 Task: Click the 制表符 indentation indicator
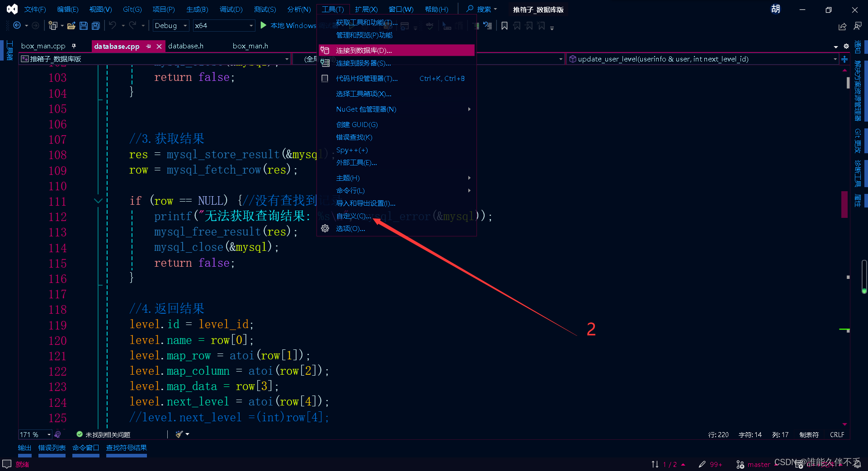pyautogui.click(x=809, y=435)
